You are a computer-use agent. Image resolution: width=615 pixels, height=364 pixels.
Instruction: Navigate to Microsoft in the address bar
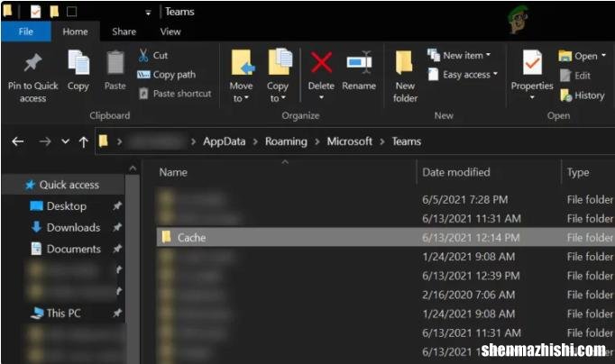coord(350,141)
